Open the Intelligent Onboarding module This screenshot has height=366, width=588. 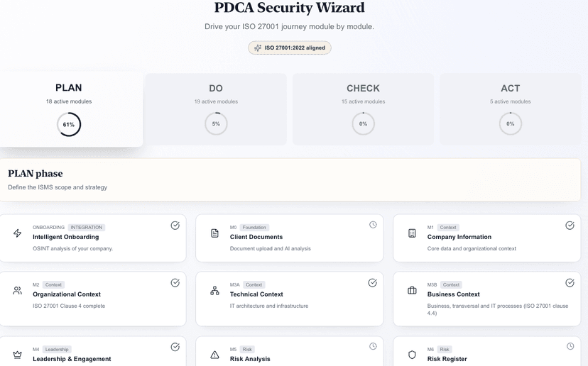pyautogui.click(x=93, y=238)
